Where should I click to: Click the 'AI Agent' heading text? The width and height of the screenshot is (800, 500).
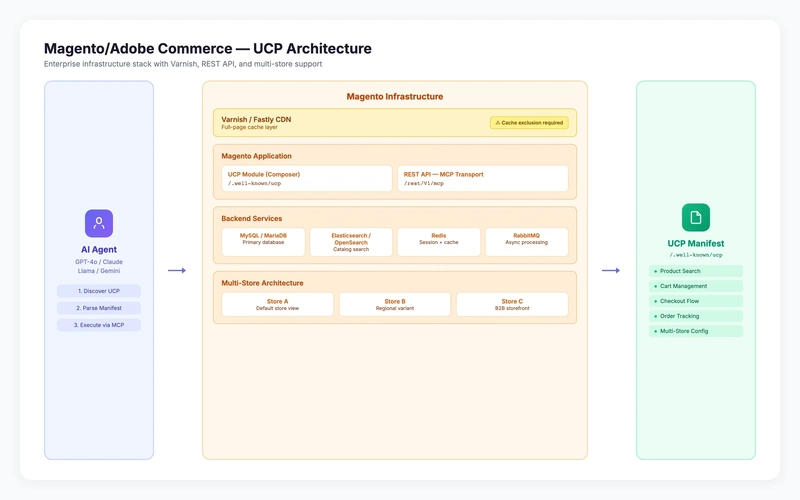(99, 249)
